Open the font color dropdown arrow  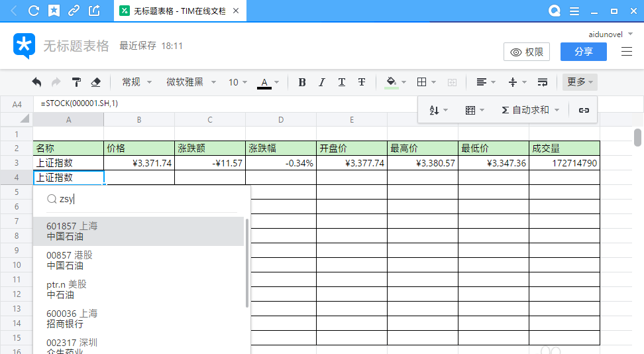[x=276, y=82]
